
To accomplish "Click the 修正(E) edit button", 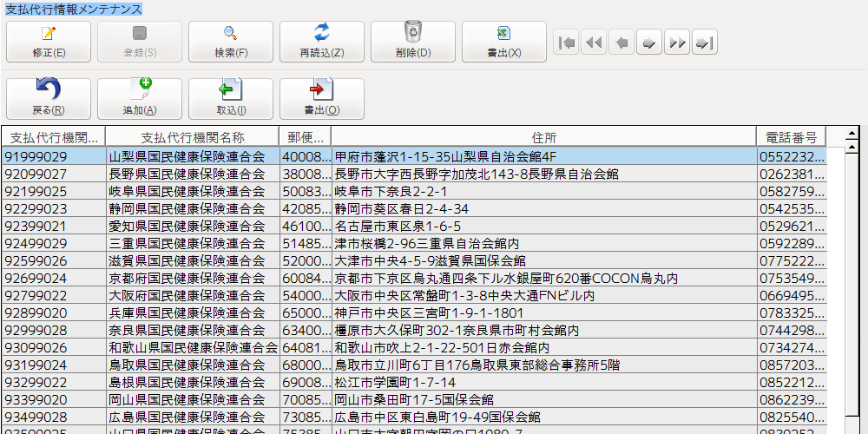I will click(49, 42).
